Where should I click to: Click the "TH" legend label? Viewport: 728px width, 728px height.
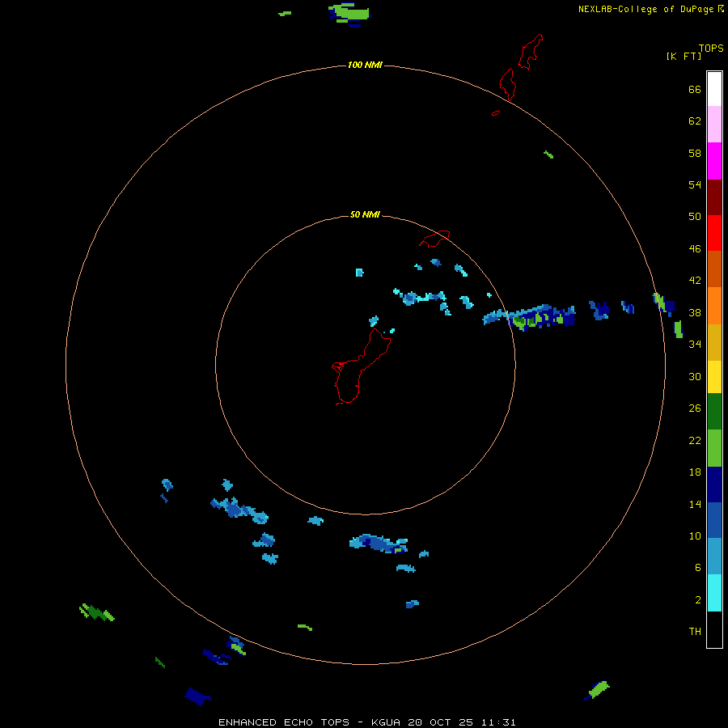click(695, 631)
